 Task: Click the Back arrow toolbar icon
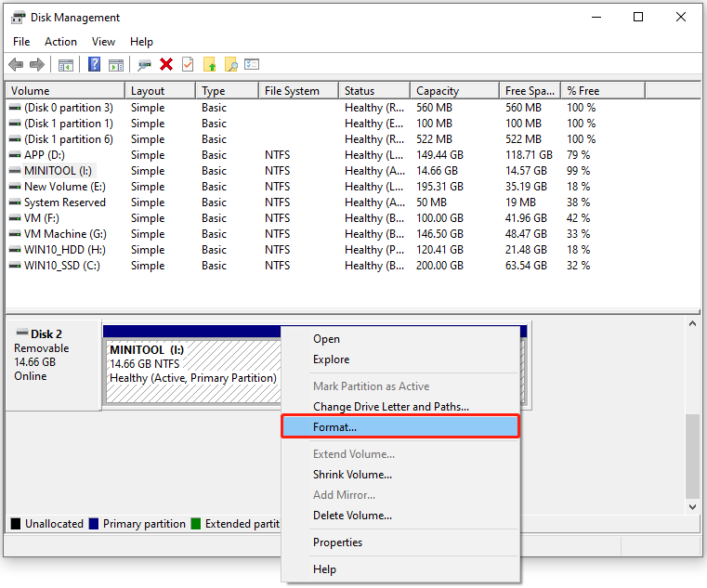pyautogui.click(x=16, y=64)
